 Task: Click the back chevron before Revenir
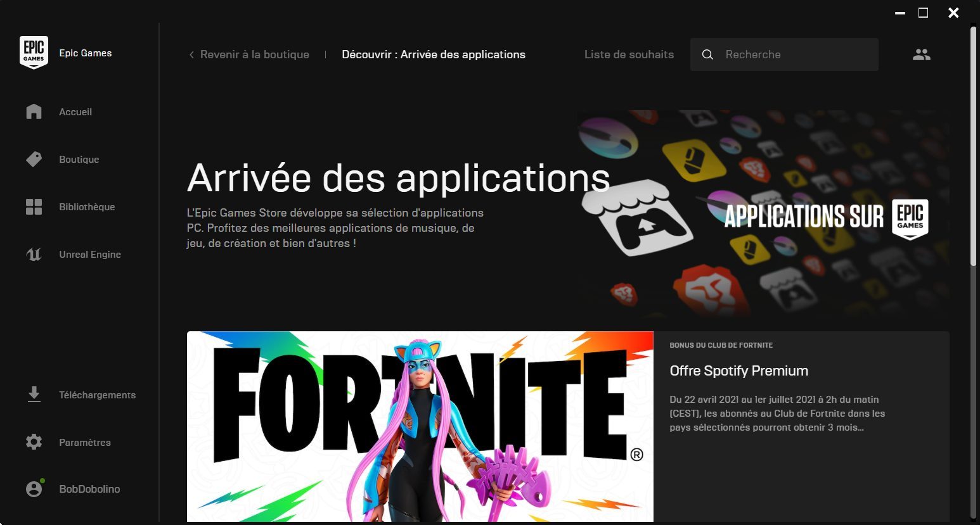point(191,54)
